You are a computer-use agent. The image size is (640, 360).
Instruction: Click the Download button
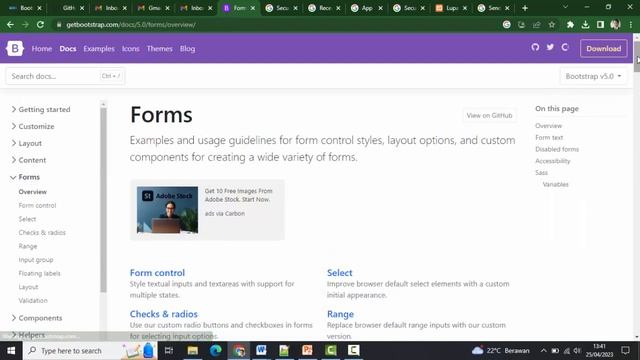coord(604,49)
